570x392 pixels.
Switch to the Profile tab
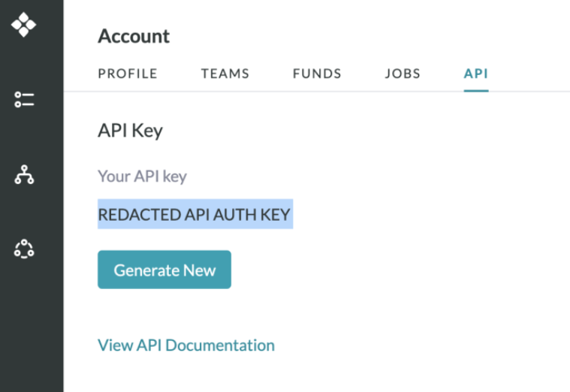coord(128,74)
